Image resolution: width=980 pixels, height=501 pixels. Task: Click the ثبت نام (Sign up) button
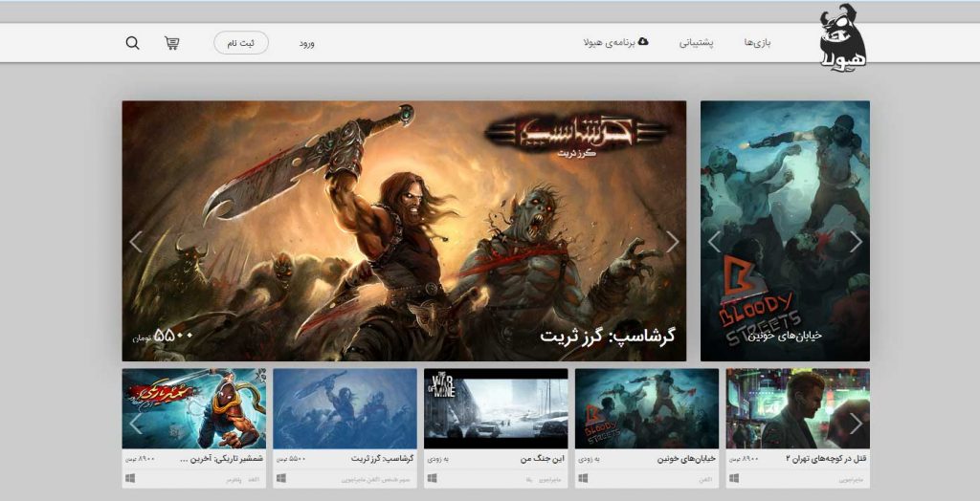click(240, 43)
